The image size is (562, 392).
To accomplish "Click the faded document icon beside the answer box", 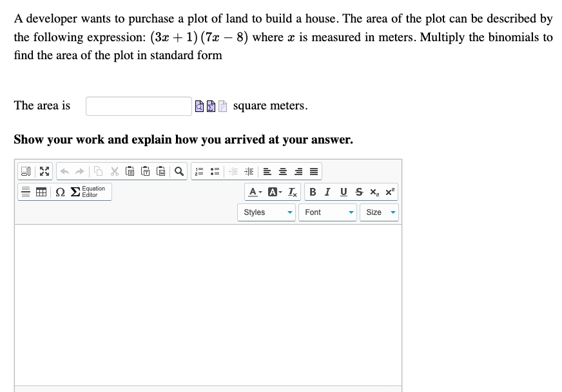I will pos(222,106).
